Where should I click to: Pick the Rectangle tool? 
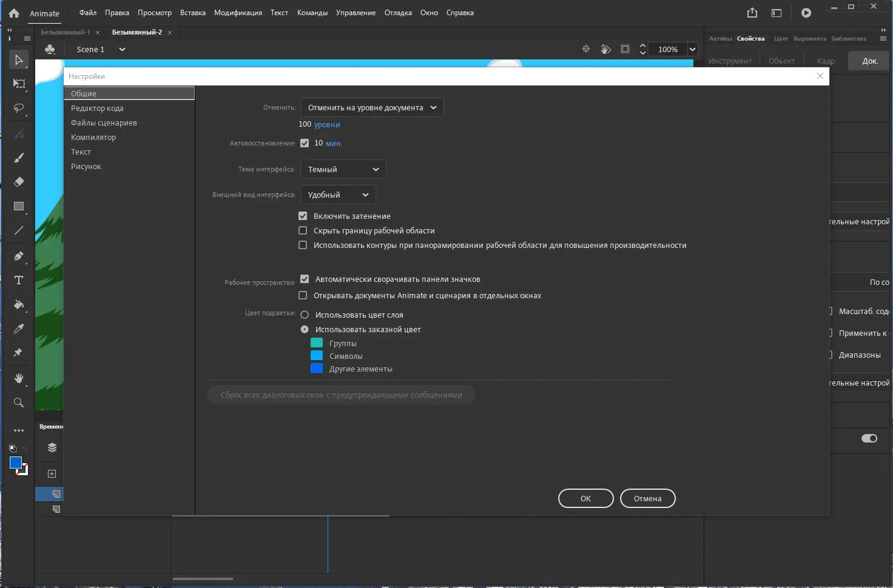tap(19, 207)
